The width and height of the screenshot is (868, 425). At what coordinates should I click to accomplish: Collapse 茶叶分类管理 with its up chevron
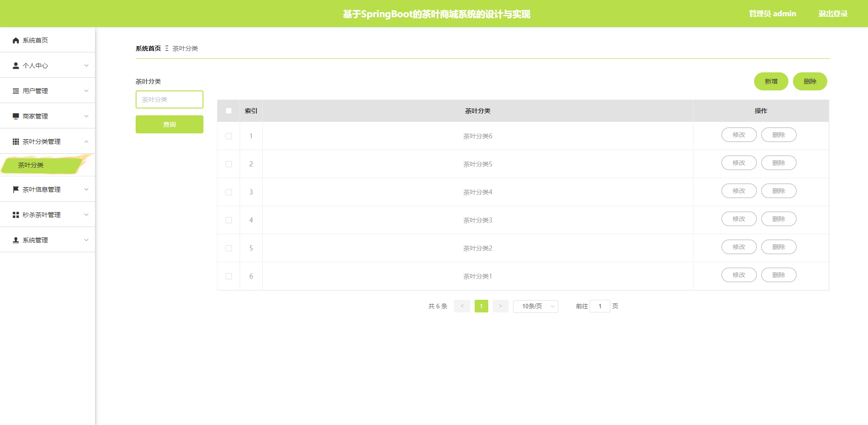click(x=86, y=142)
